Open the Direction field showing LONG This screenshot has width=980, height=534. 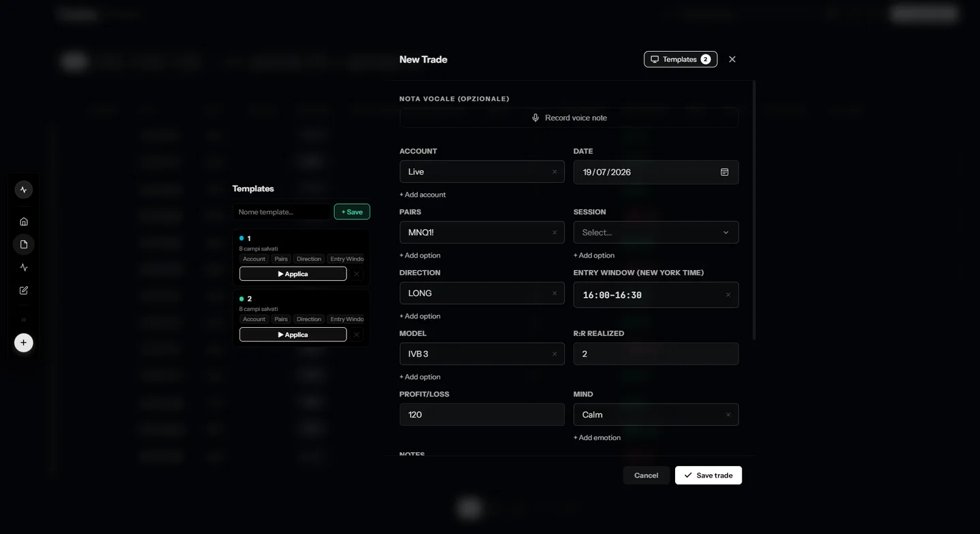click(x=482, y=293)
